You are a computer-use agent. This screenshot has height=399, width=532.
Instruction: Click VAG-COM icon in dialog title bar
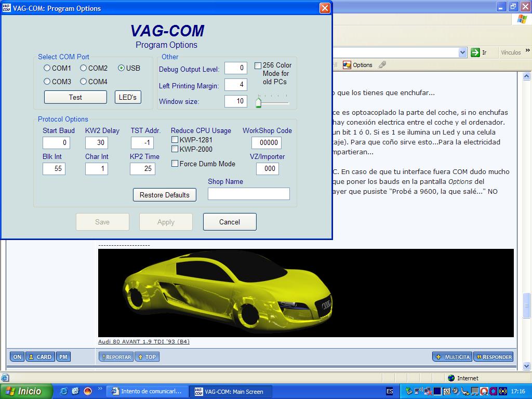coord(6,8)
